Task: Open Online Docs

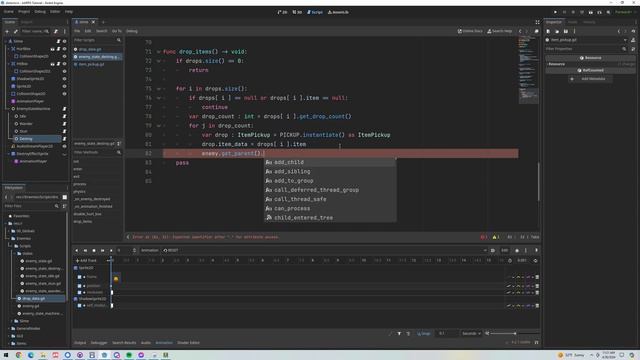Action: (x=470, y=31)
